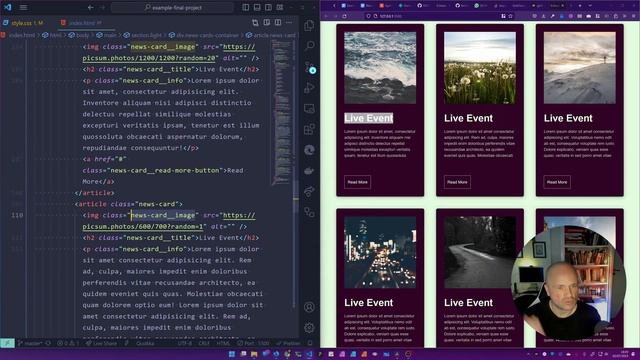
Task: Expand the 'body' breadcrumb
Action: [x=79, y=35]
